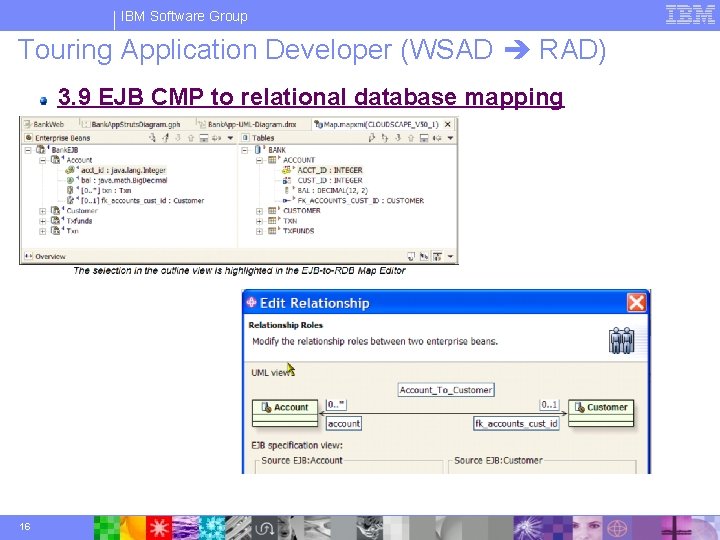The image size is (720, 540).
Task: Click the up arrow in Tables toolbar
Action: click(411, 138)
